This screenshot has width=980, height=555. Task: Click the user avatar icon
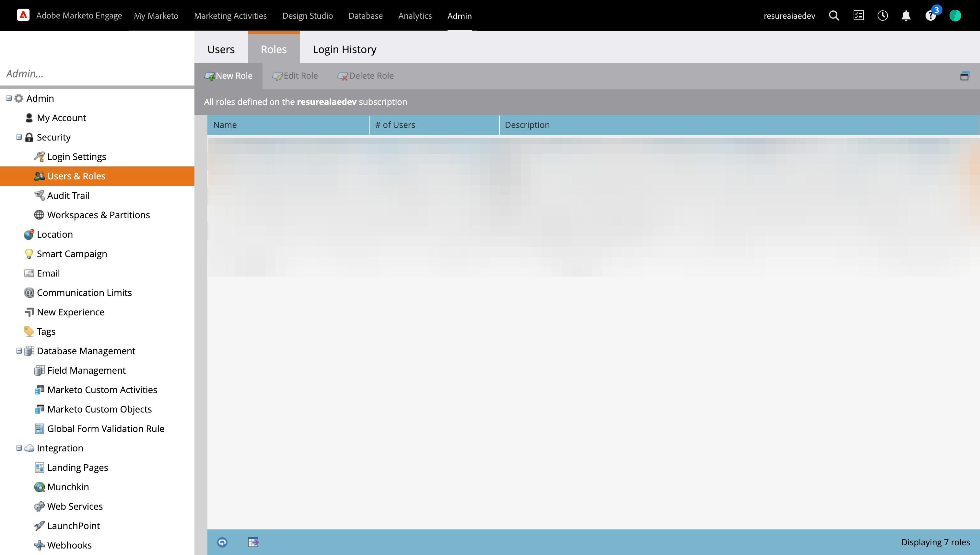[x=955, y=16]
